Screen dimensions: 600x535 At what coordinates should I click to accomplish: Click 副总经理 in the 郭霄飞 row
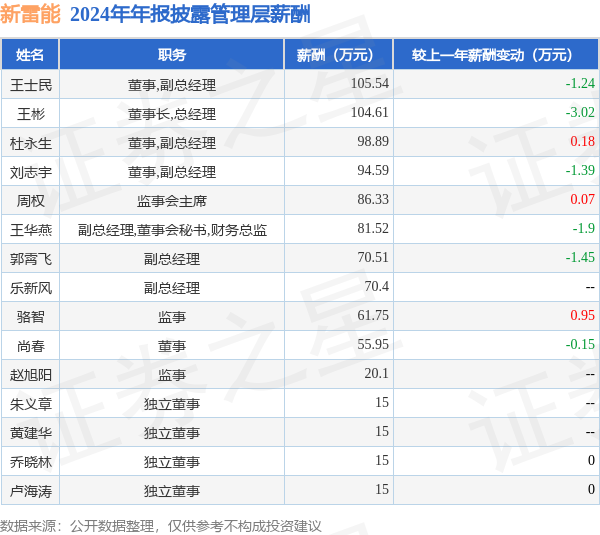(172, 259)
